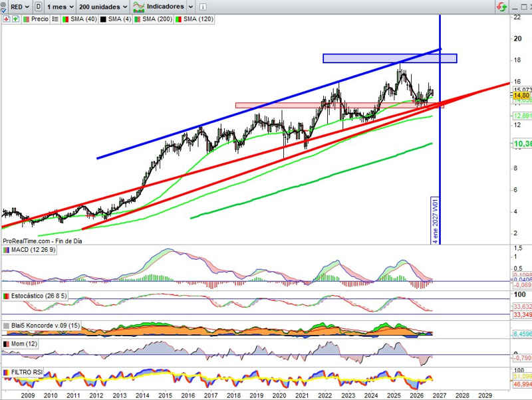Click the 4 ene 2027 vertical line label
The width and height of the screenshot is (532, 400).
pyautogui.click(x=435, y=221)
